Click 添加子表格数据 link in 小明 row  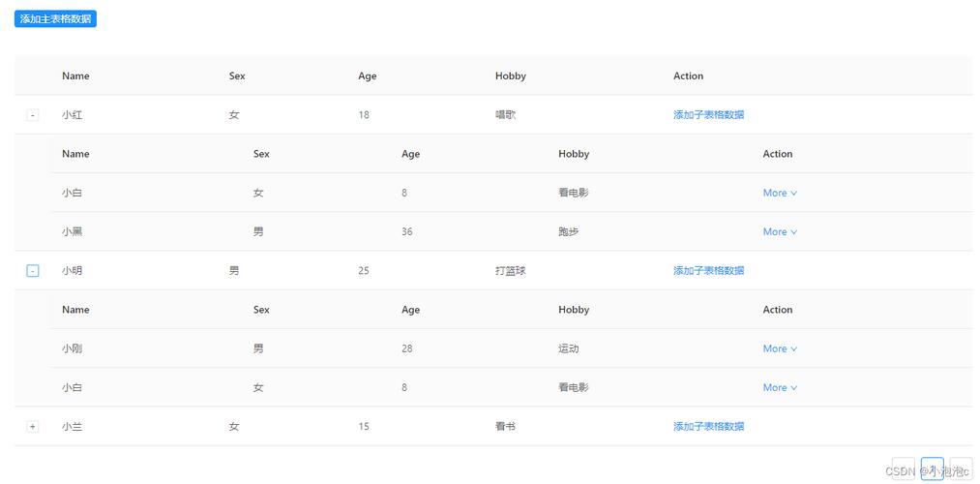click(x=708, y=271)
